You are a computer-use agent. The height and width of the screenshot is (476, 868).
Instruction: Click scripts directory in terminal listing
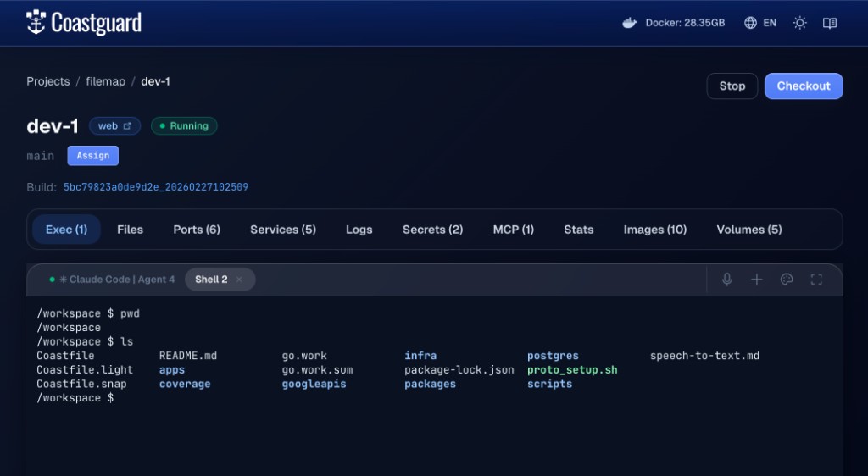pyautogui.click(x=549, y=384)
